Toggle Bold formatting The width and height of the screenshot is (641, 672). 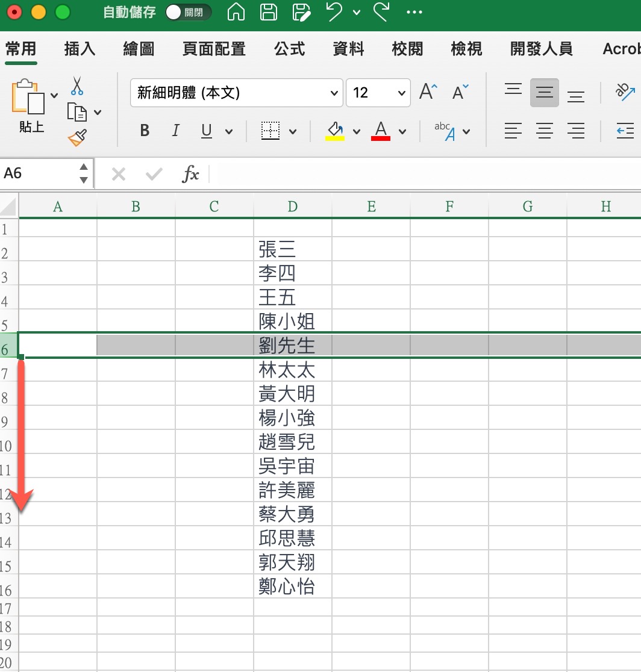[x=145, y=131]
